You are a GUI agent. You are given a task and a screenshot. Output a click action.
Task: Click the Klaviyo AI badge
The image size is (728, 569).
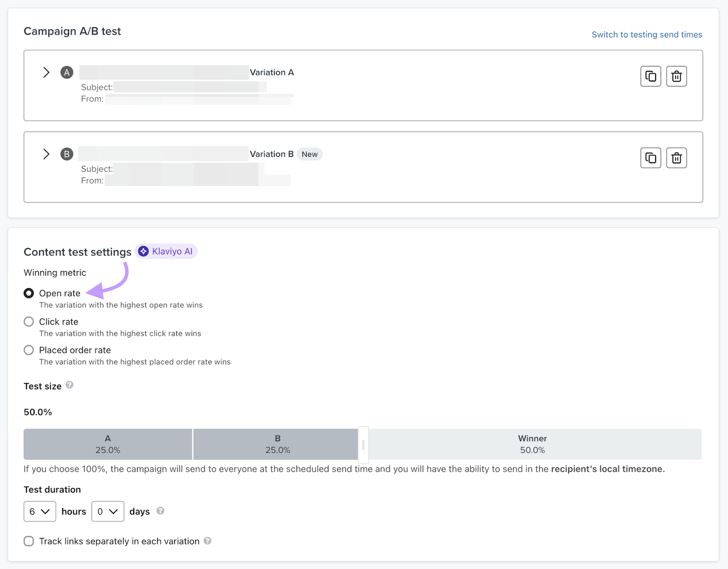166,251
